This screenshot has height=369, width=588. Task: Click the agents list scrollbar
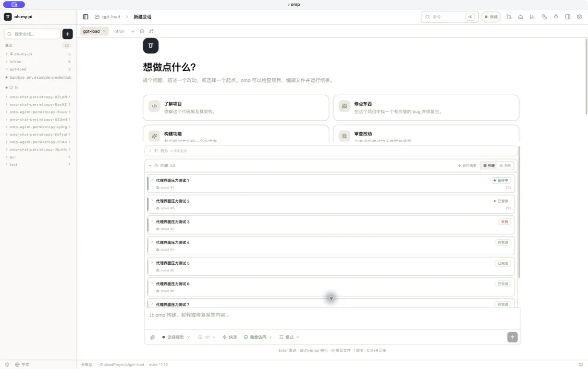coord(519,212)
